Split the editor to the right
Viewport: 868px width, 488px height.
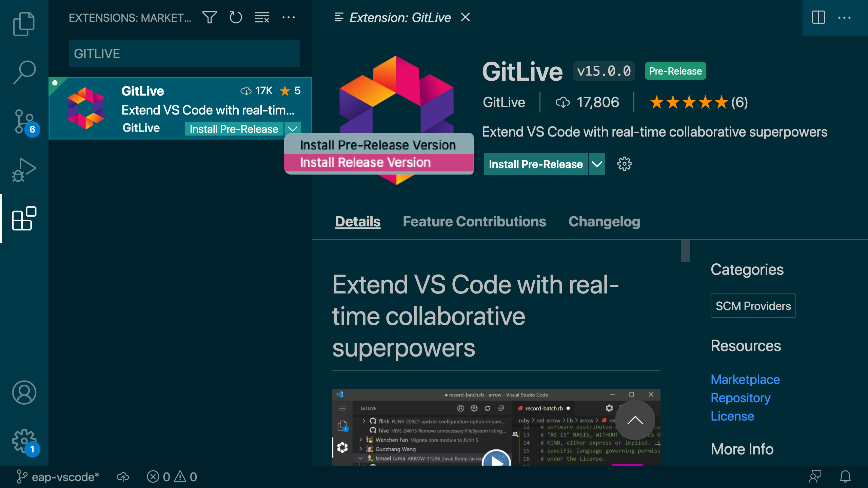pos(818,18)
